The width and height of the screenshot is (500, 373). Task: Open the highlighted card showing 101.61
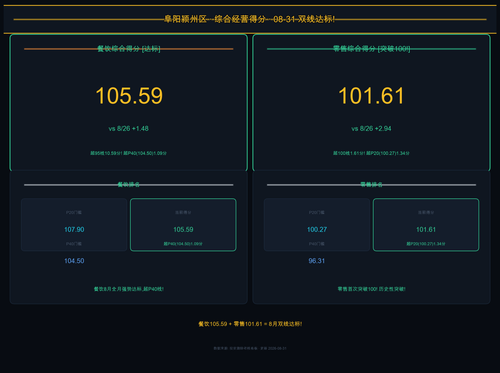[426, 225]
